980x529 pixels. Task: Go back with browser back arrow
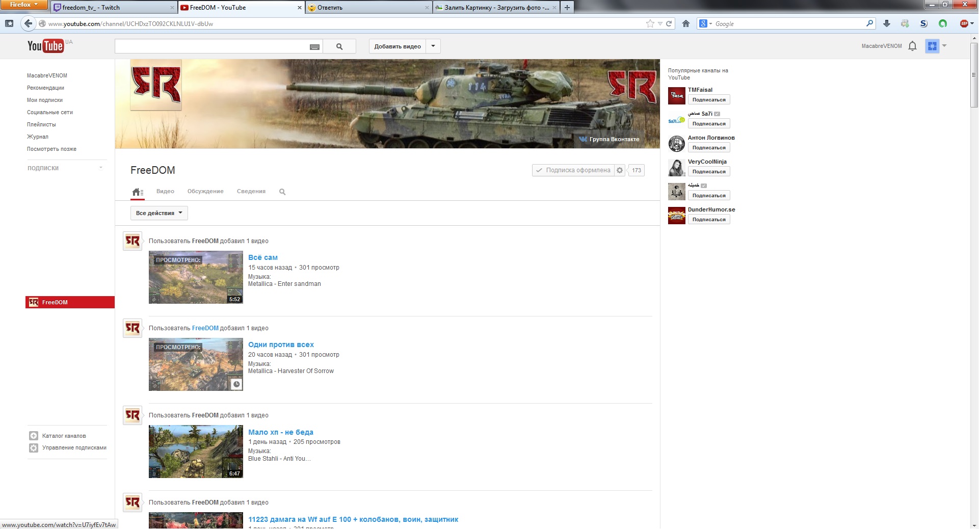pyautogui.click(x=28, y=23)
